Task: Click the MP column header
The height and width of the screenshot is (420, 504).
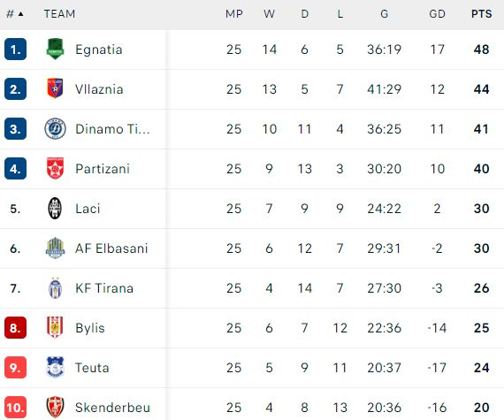Action: pyautogui.click(x=234, y=14)
